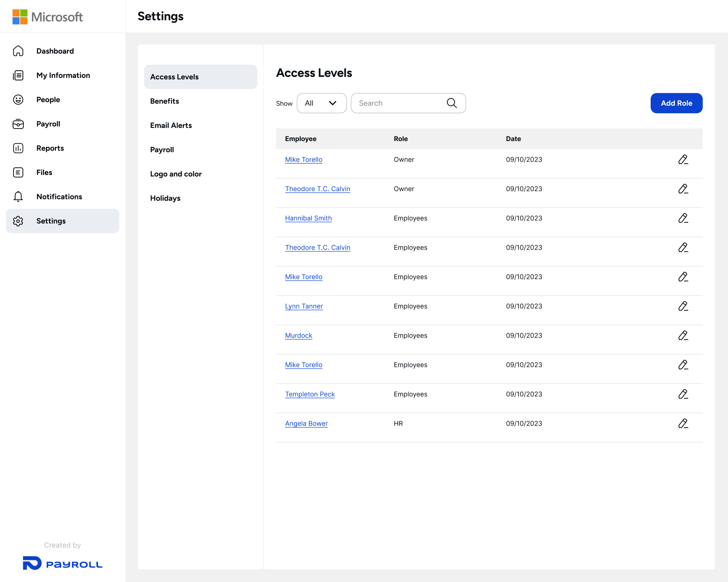This screenshot has height=582, width=728.
Task: Open the Show All filter dropdown
Action: click(321, 103)
